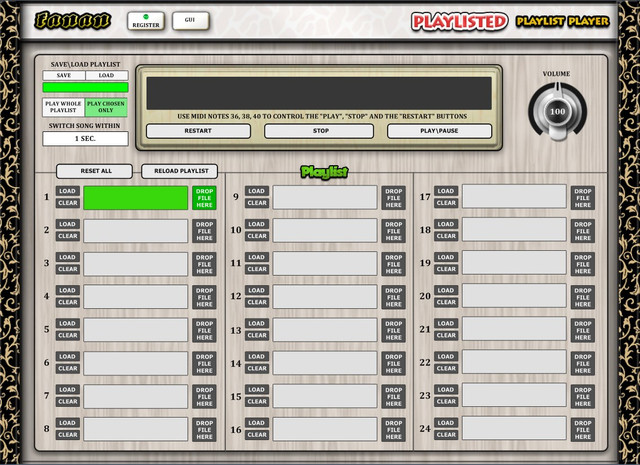Load a file into slot 21

click(x=446, y=323)
